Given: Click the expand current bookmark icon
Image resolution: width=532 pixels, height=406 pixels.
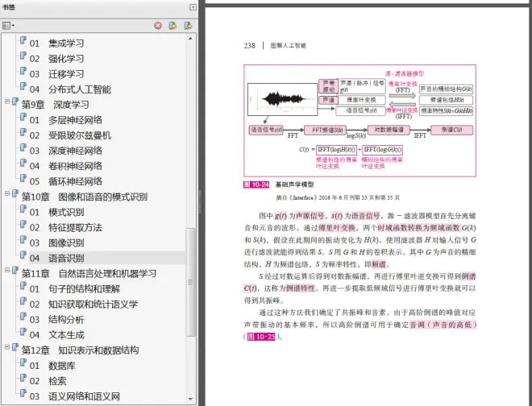Looking at the screenshot, I should (x=187, y=26).
